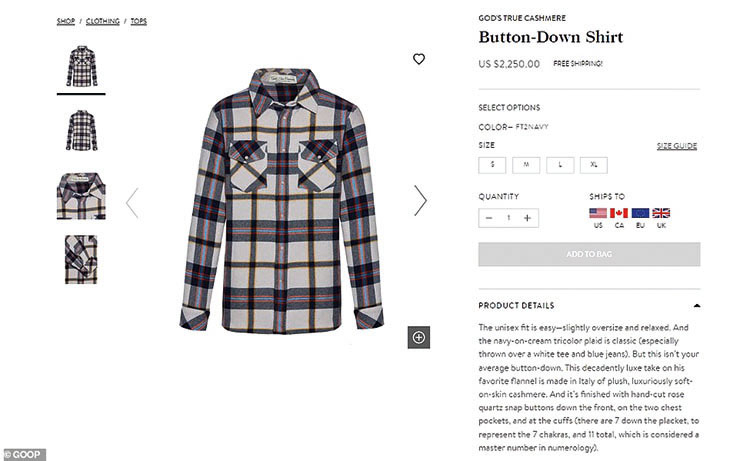Image resolution: width=740 pixels, height=461 pixels.
Task: Click the Add to Bag button
Action: [x=589, y=254]
